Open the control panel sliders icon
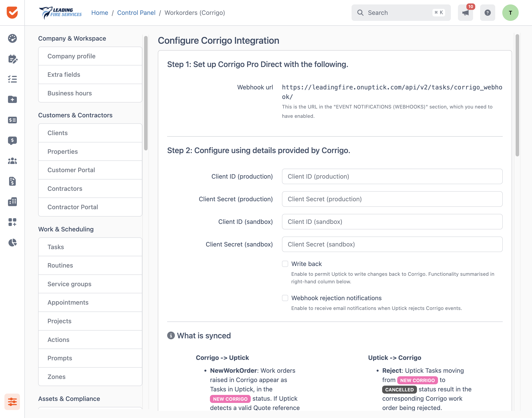This screenshot has height=418, width=532. pyautogui.click(x=12, y=402)
